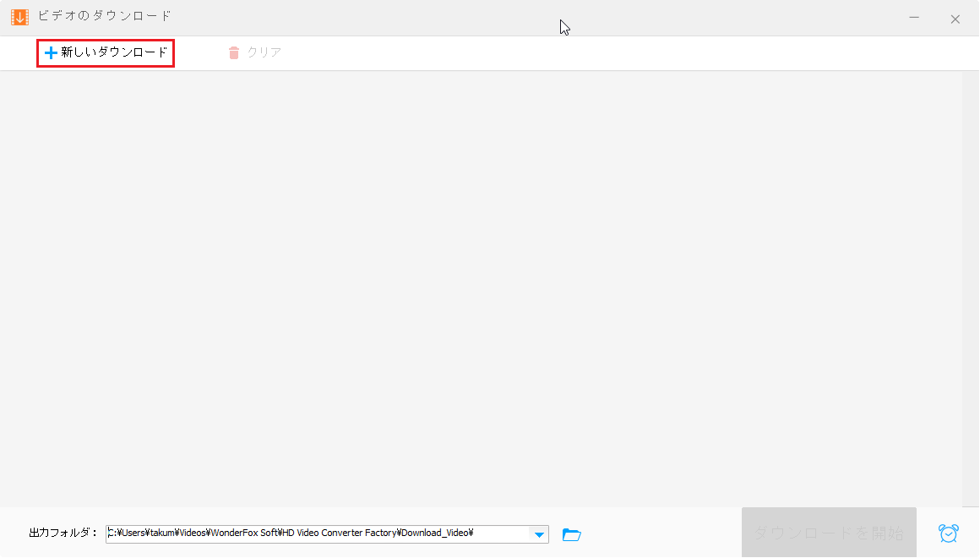Minimize the ビデオのダウンロード window
This screenshot has width=980, height=558.
(914, 18)
